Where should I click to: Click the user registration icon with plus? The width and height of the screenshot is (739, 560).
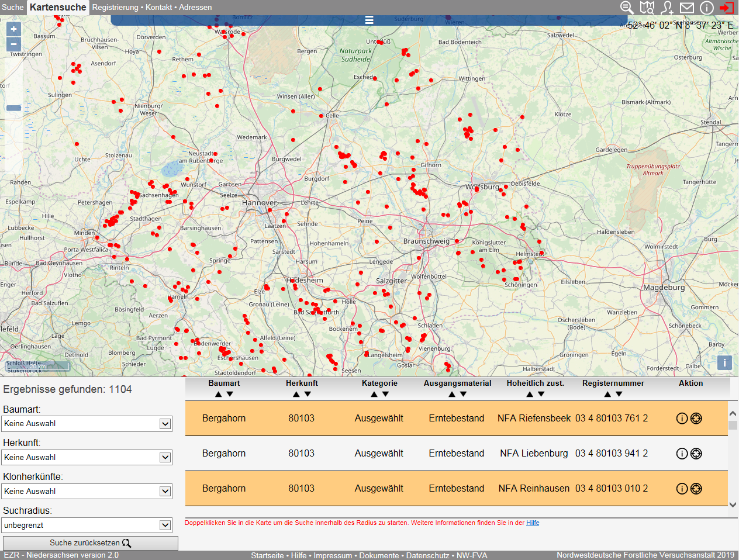pos(667,8)
